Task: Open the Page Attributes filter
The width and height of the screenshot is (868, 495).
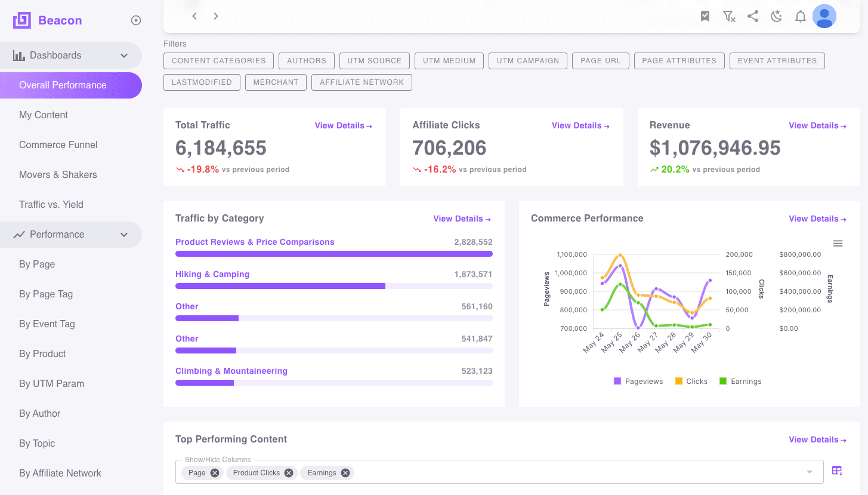Action: (x=679, y=61)
